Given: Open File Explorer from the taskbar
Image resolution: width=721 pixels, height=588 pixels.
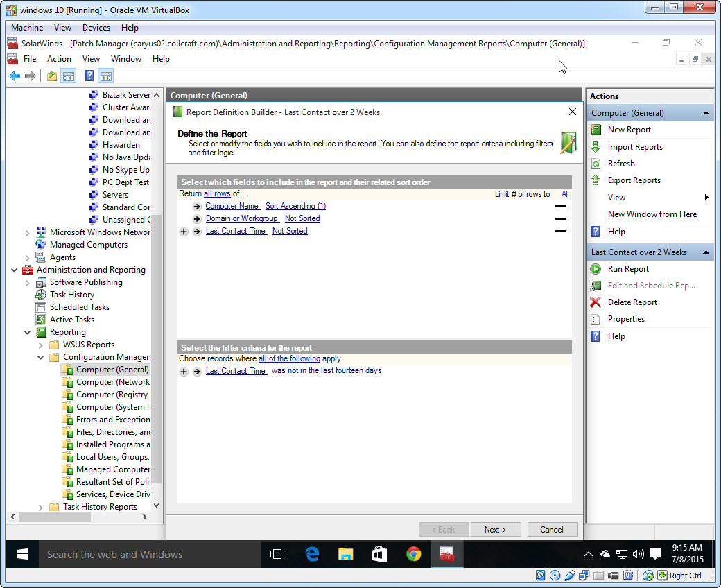Looking at the screenshot, I should point(345,554).
